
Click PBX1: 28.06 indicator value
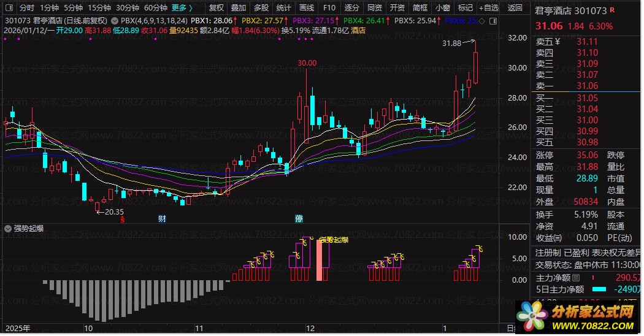click(x=212, y=20)
